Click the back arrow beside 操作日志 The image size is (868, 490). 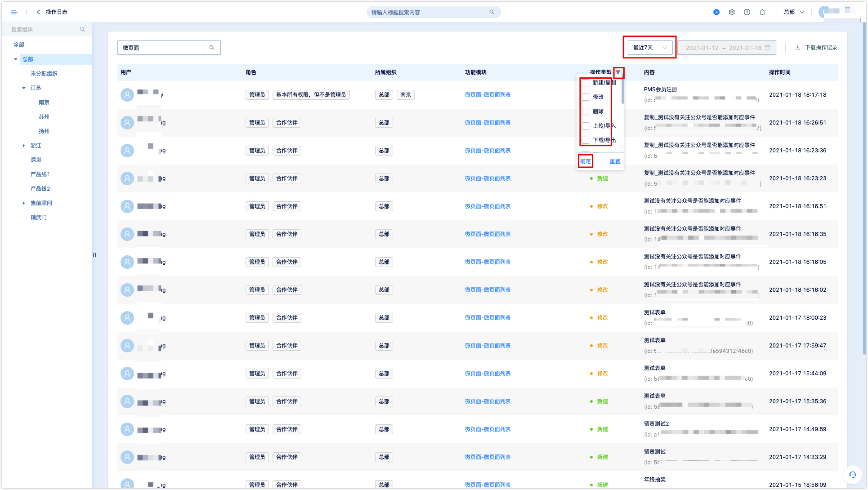click(38, 12)
